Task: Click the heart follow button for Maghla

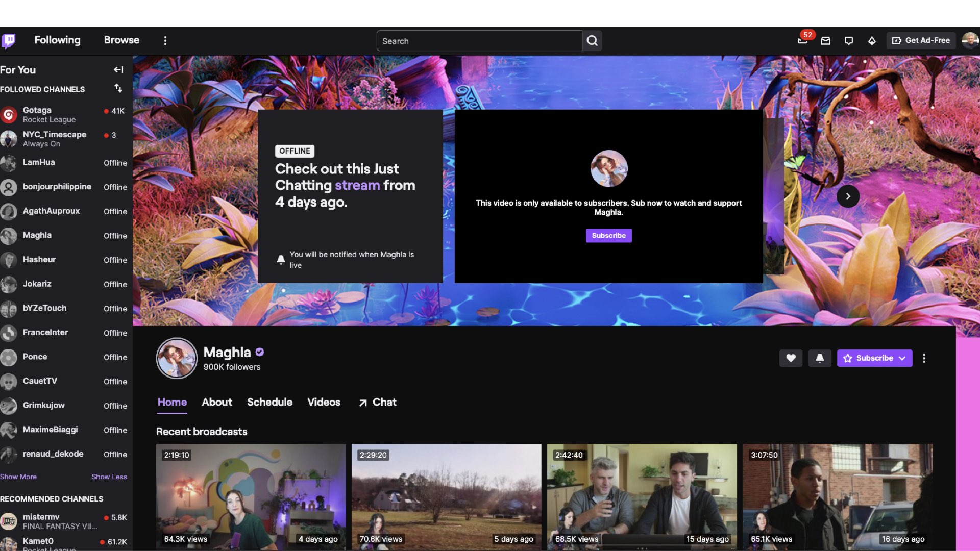Action: [791, 358]
